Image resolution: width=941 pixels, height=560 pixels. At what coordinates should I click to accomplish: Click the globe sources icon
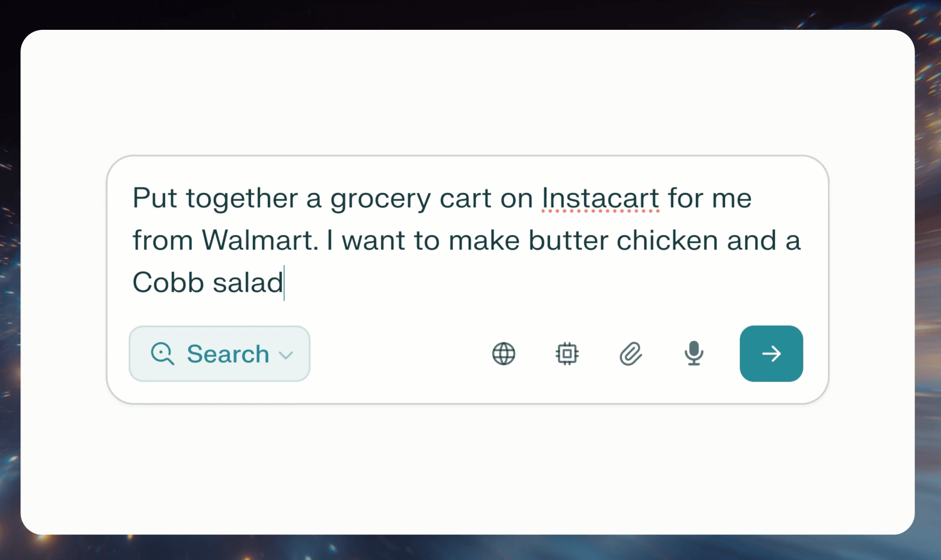coord(504,354)
